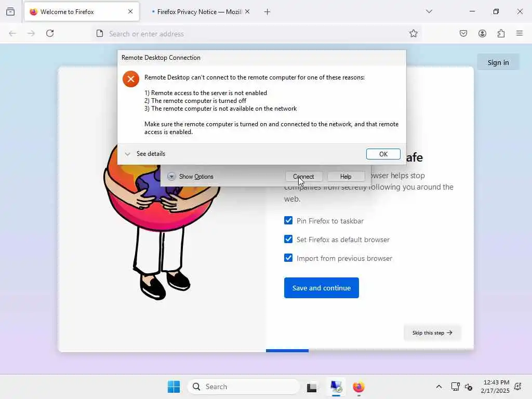Click the muted volume tray icon

[x=469, y=387]
